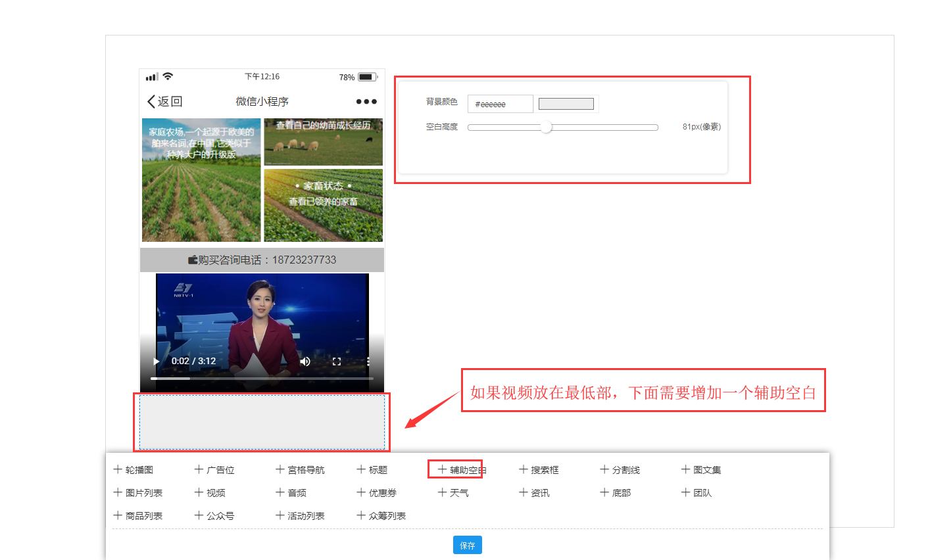
Task: Play the video in the preview
Action: (x=156, y=362)
